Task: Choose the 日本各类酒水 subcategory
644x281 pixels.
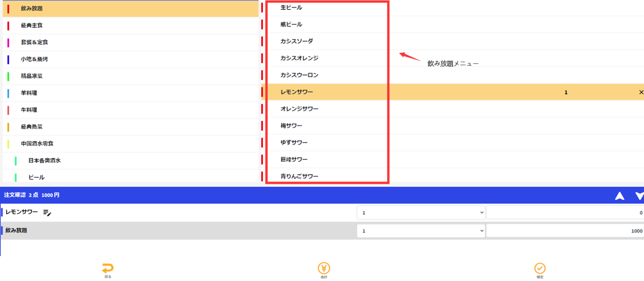Action: click(x=44, y=160)
